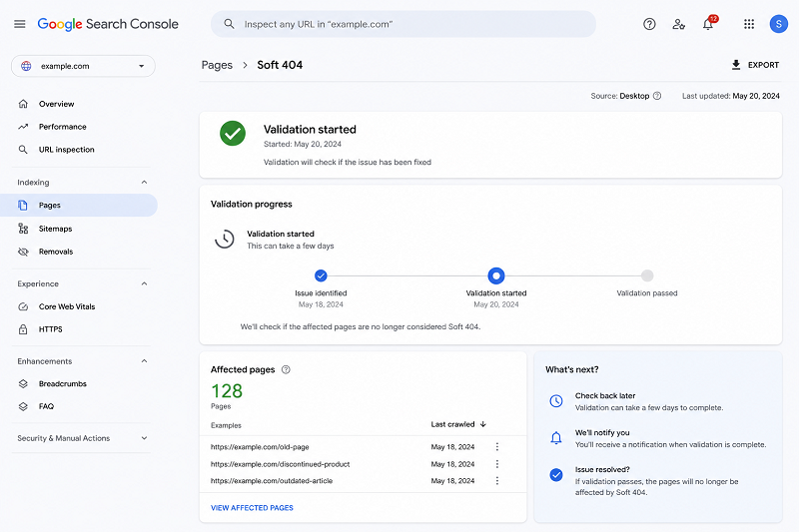The height and width of the screenshot is (532, 799).
Task: Click the Validation started progress step
Action: pyautogui.click(x=495, y=275)
